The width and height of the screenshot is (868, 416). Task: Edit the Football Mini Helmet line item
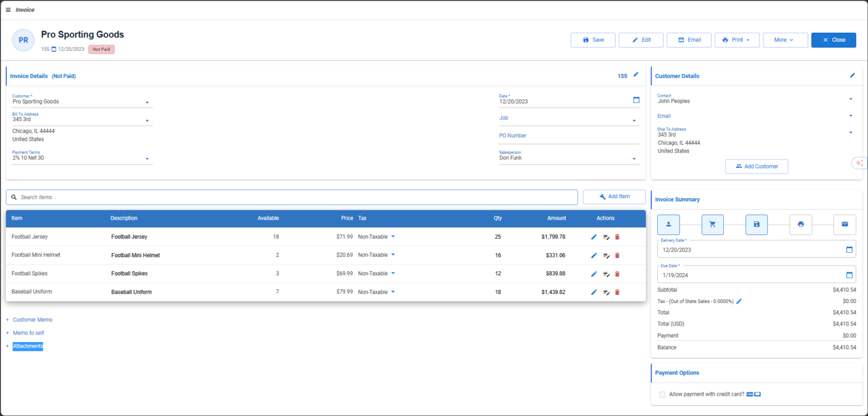click(594, 255)
